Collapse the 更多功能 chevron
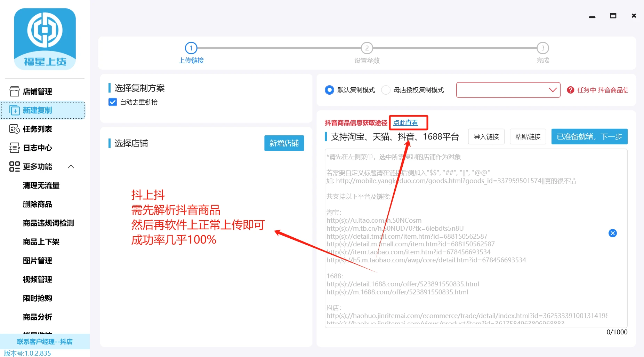This screenshot has height=357, width=644. pos(71,167)
